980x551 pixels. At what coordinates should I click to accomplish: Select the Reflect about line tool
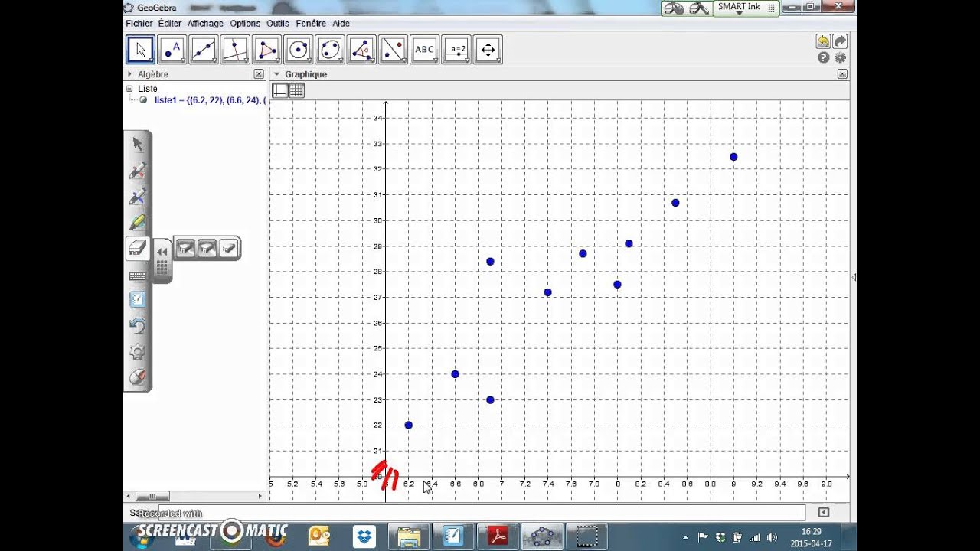pyautogui.click(x=393, y=50)
